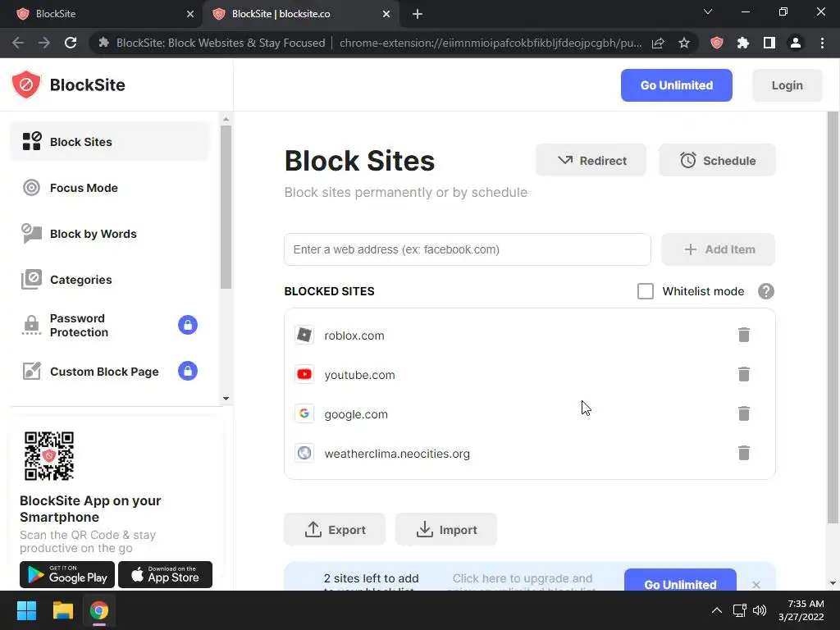The width and height of the screenshot is (840, 630).
Task: Enable Whitelist mode checkbox
Action: coord(645,291)
